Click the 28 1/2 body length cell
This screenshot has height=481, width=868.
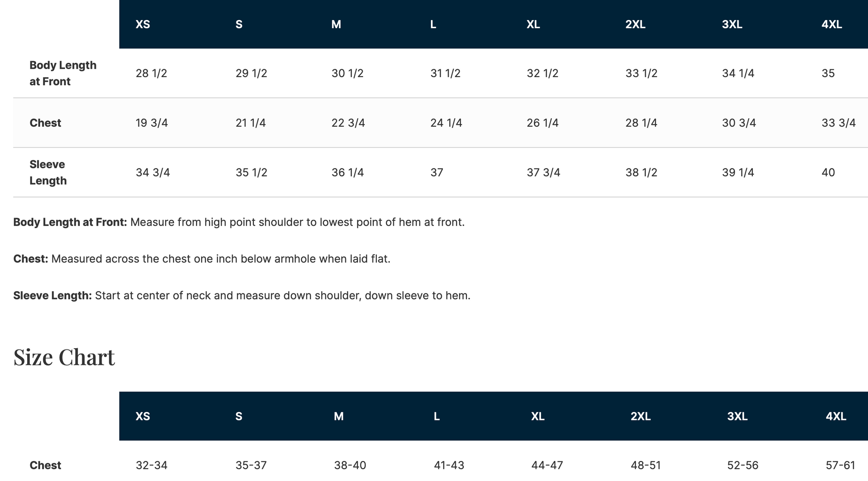(x=151, y=73)
